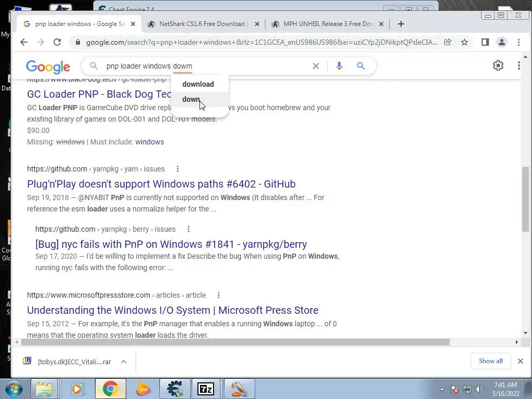Switch to MPH UNHEIL Release 3 tab

coord(329,24)
